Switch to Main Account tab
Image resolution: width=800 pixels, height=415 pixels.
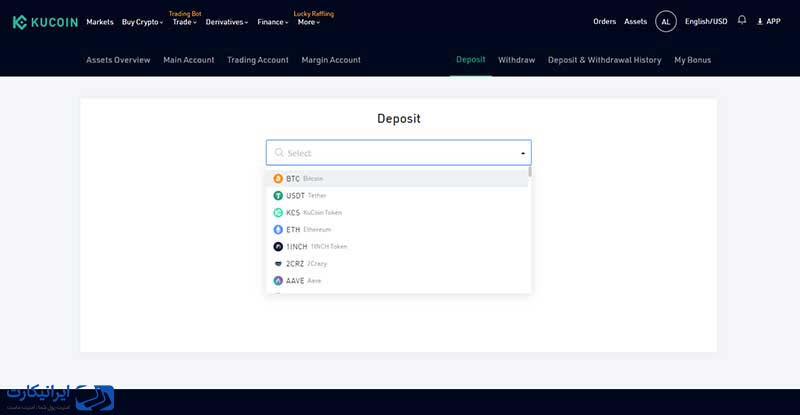click(189, 60)
